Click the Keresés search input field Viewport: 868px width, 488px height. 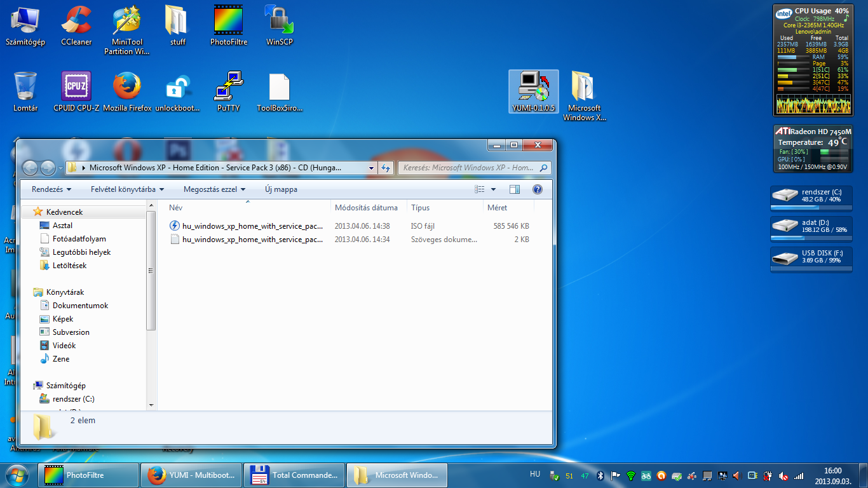click(469, 168)
